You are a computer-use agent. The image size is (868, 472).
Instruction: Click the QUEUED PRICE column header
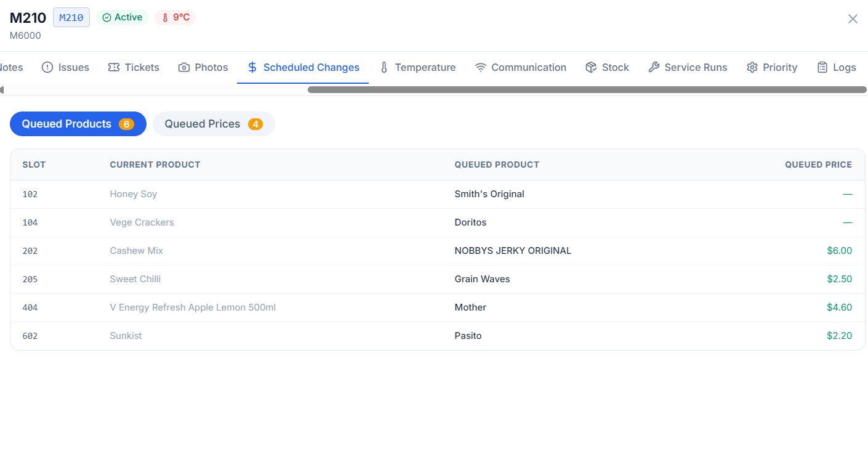pos(818,165)
